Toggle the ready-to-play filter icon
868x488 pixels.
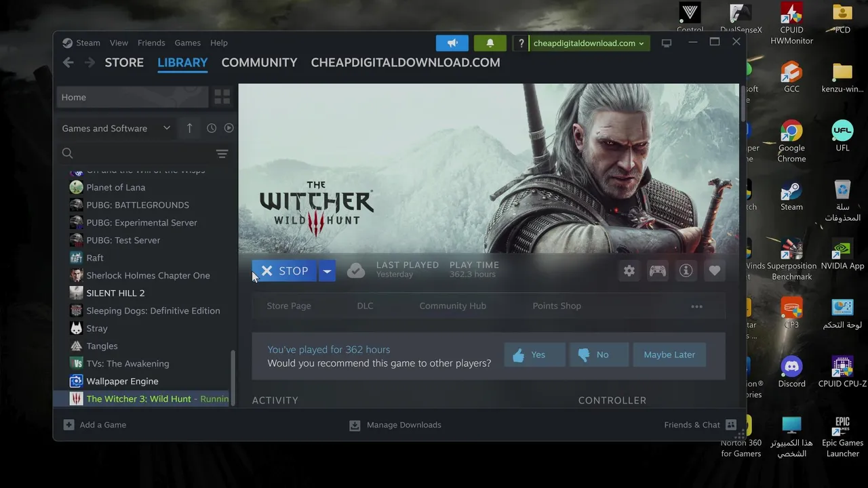(229, 128)
